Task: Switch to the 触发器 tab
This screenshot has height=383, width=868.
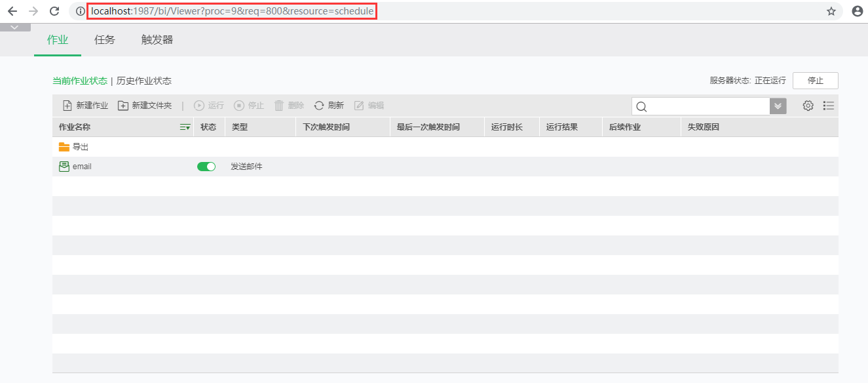Action: [x=156, y=39]
